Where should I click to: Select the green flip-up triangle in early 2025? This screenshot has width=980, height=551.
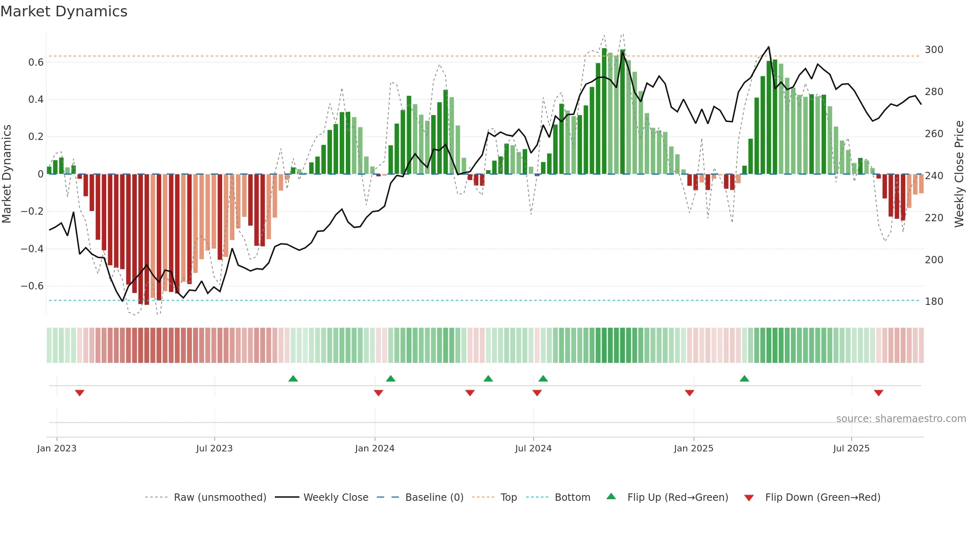tap(744, 378)
